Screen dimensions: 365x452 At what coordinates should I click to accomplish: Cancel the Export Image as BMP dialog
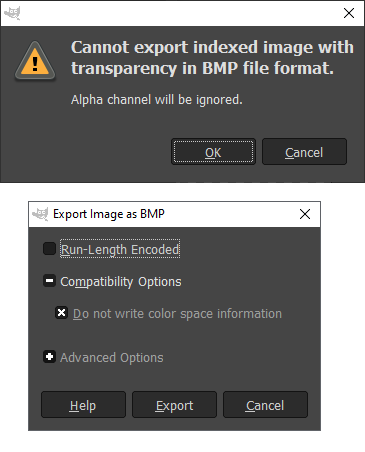(x=265, y=405)
